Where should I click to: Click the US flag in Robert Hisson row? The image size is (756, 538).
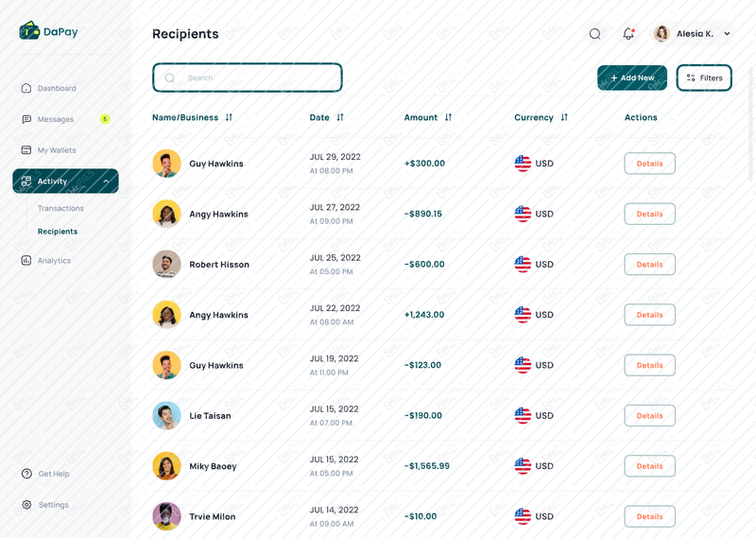(x=523, y=265)
